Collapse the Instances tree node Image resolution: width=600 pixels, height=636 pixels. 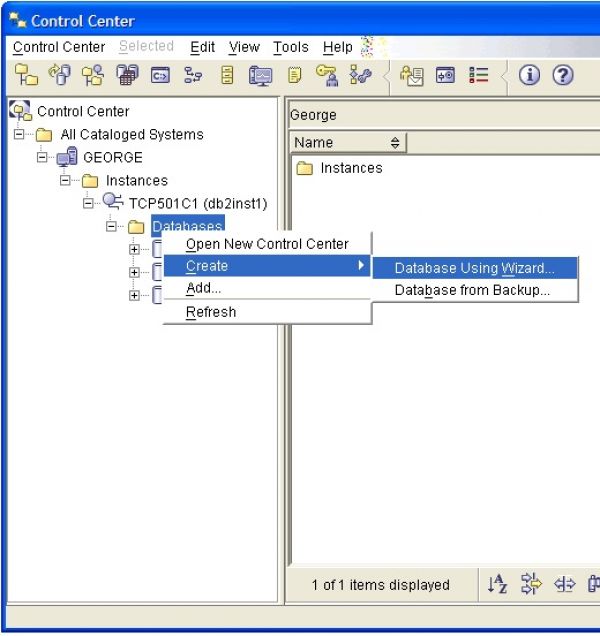click(x=65, y=180)
